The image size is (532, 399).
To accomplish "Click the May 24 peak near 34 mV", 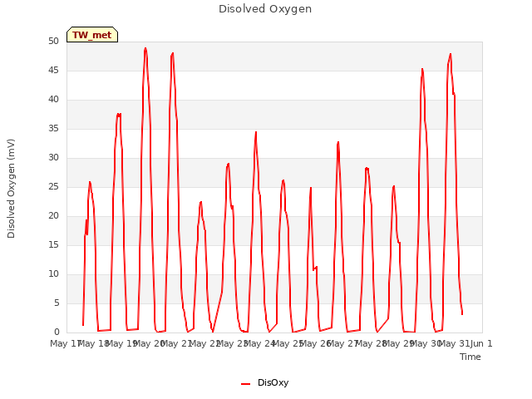I will coord(256,132).
